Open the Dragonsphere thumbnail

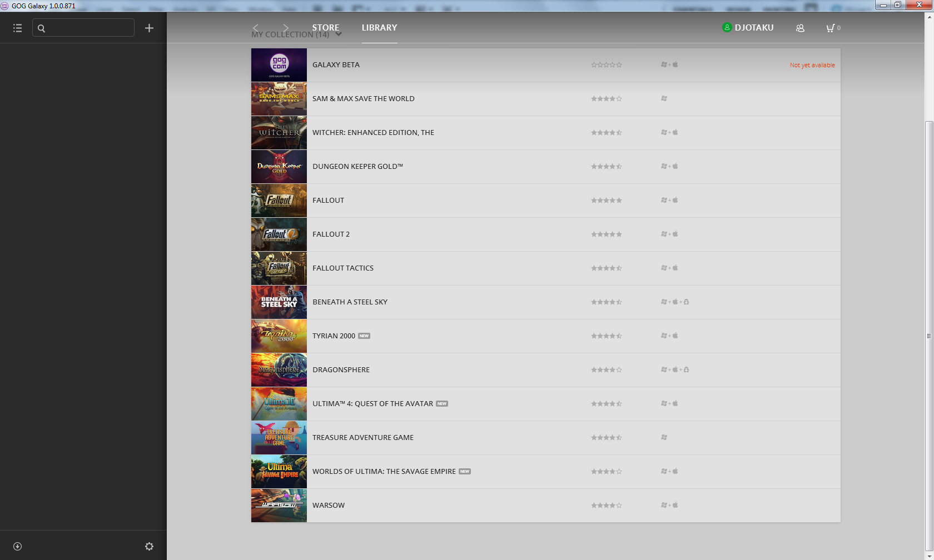tap(279, 370)
